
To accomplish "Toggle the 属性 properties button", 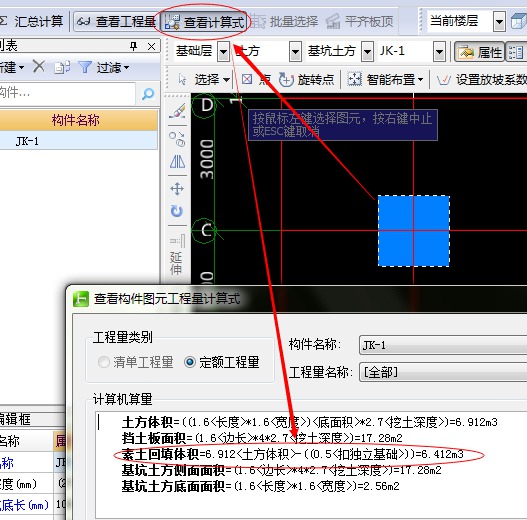I will pyautogui.click(x=479, y=52).
